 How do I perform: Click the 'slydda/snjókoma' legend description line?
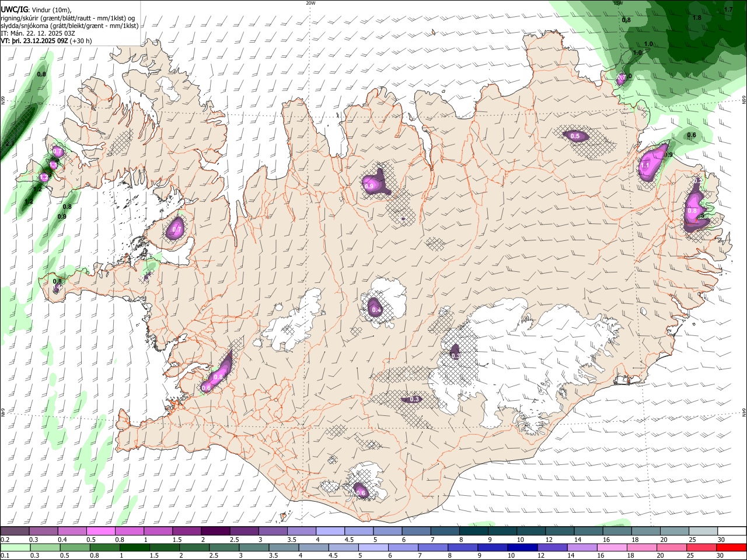pyautogui.click(x=69, y=26)
